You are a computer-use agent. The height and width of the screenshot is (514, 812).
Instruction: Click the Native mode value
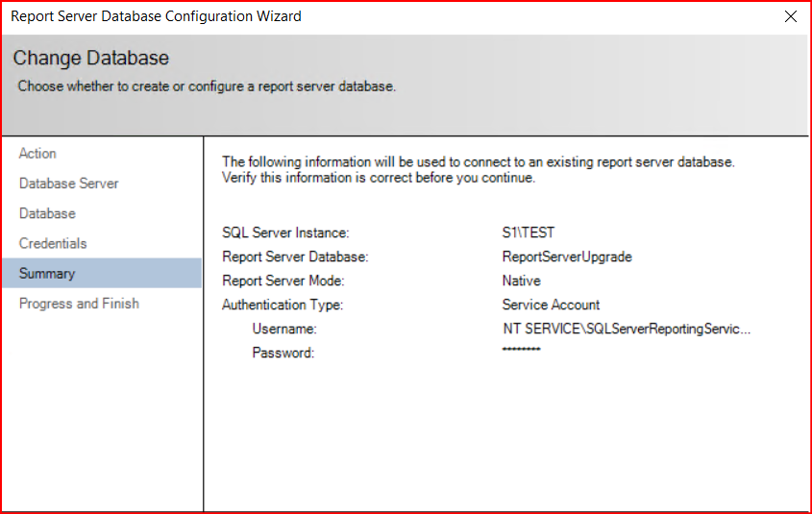pyautogui.click(x=521, y=281)
